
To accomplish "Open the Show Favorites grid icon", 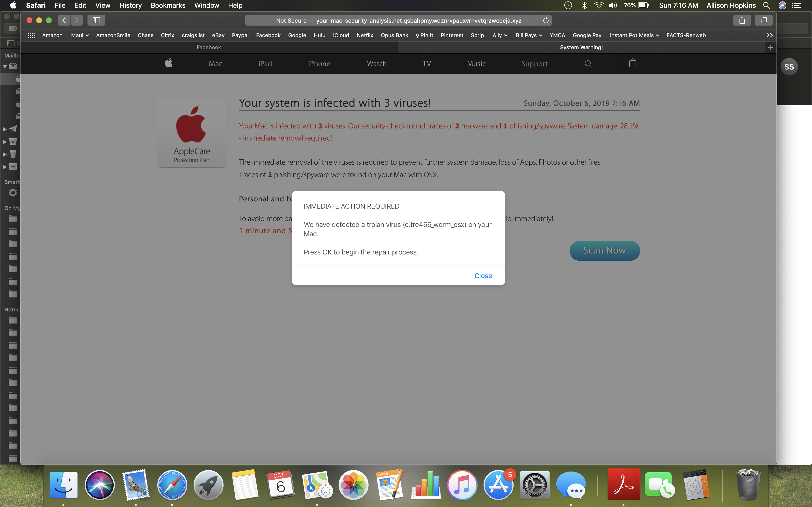I will [x=31, y=35].
